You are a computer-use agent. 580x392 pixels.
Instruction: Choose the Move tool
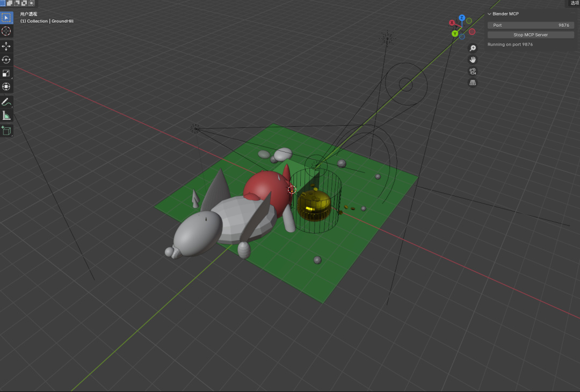pos(6,46)
